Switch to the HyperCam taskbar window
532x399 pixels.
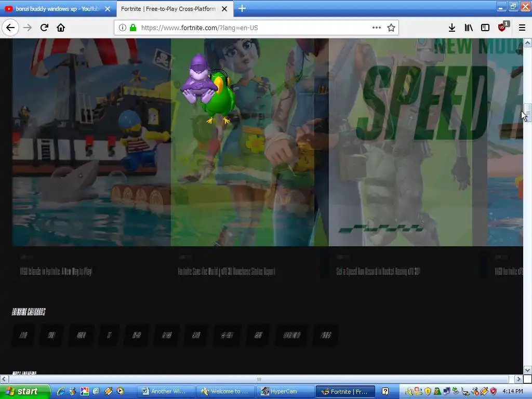[285, 392]
